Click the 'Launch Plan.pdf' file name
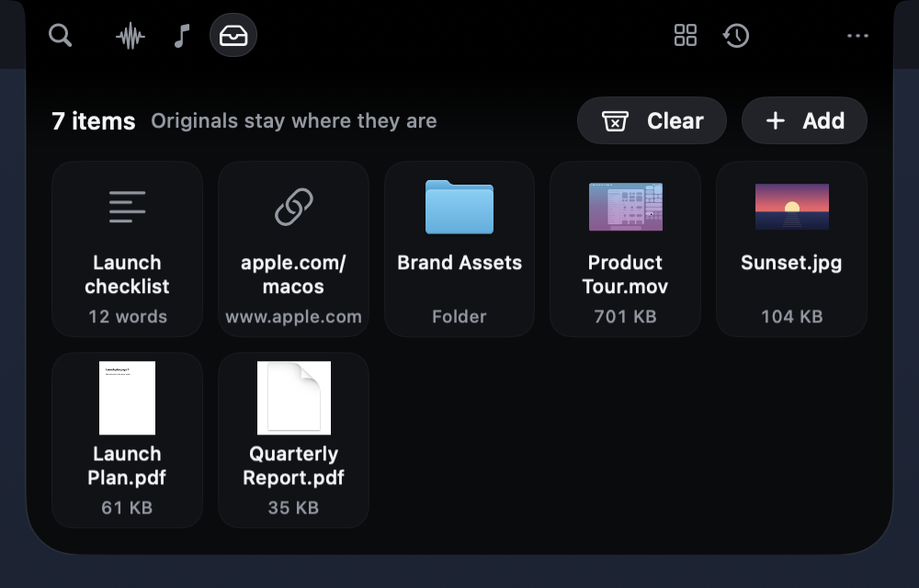 pyautogui.click(x=127, y=466)
